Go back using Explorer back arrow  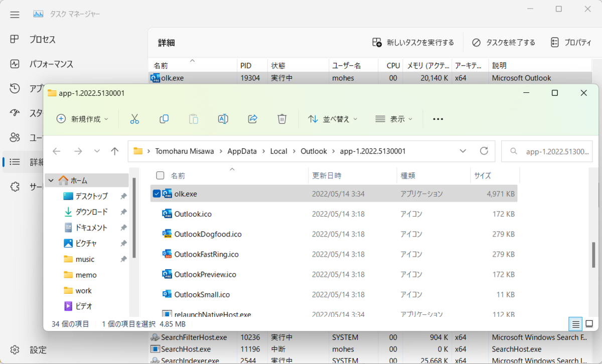tap(57, 151)
